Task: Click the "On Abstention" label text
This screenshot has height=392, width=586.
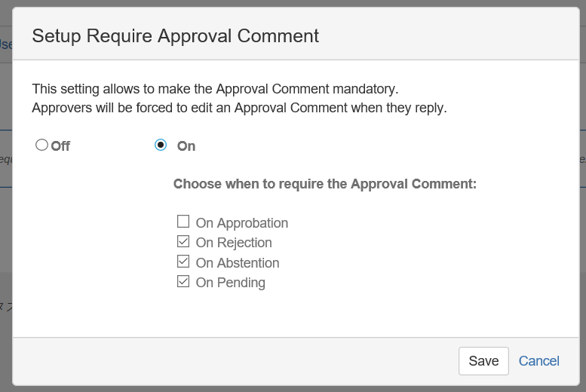Action: [x=238, y=263]
